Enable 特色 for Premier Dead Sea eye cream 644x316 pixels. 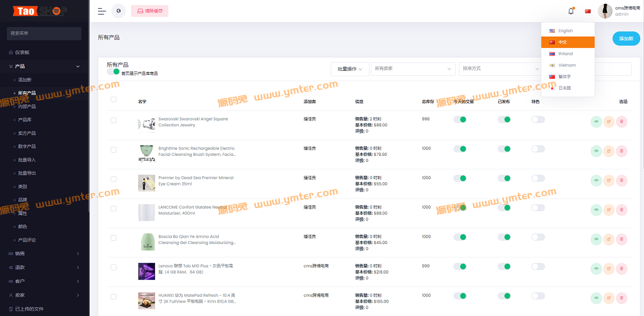pyautogui.click(x=538, y=178)
